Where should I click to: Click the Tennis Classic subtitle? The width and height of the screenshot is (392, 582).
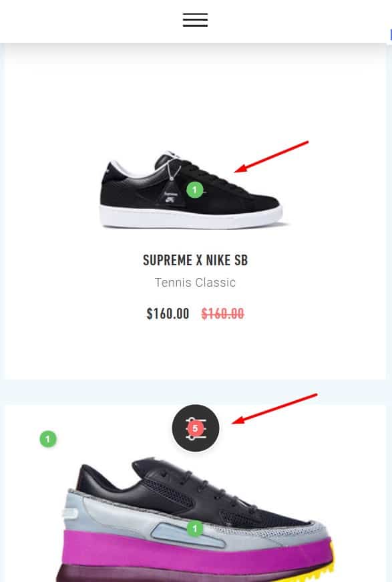pyautogui.click(x=195, y=283)
